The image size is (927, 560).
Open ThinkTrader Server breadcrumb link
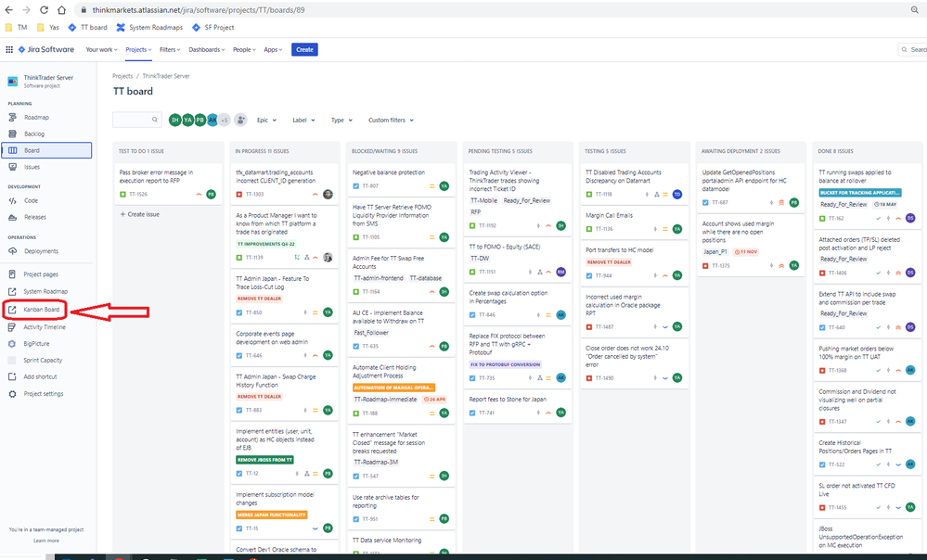(x=166, y=76)
